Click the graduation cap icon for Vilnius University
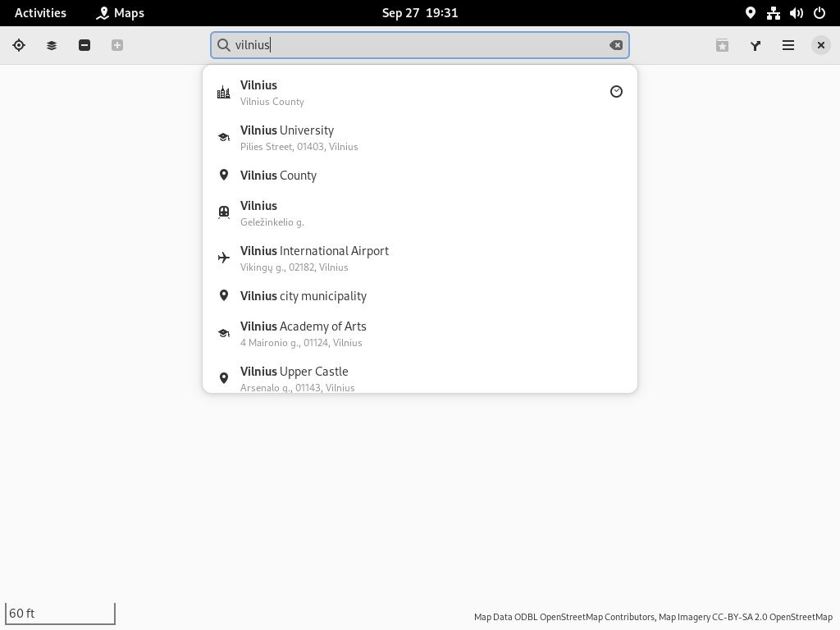The image size is (840, 630). [x=224, y=138]
